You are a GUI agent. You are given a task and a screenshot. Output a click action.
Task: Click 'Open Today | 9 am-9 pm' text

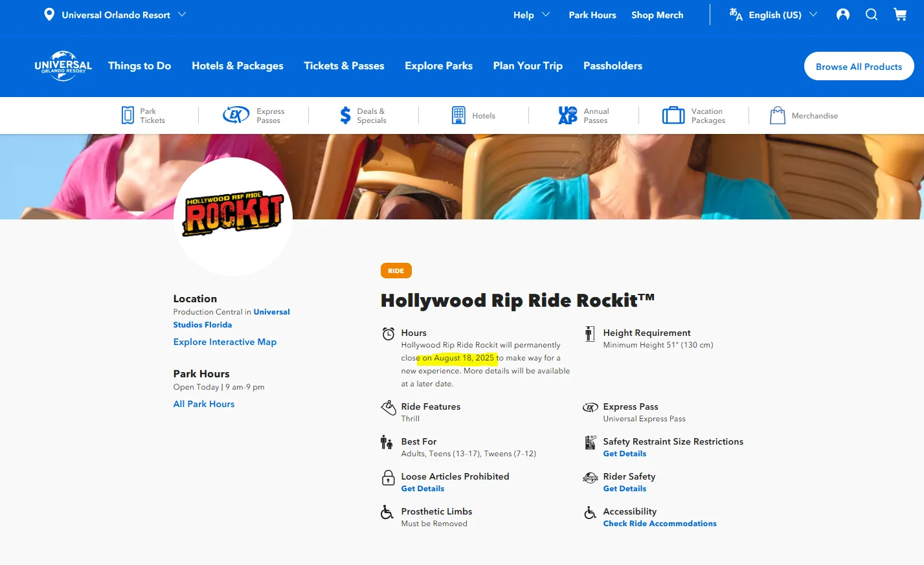[x=219, y=387]
